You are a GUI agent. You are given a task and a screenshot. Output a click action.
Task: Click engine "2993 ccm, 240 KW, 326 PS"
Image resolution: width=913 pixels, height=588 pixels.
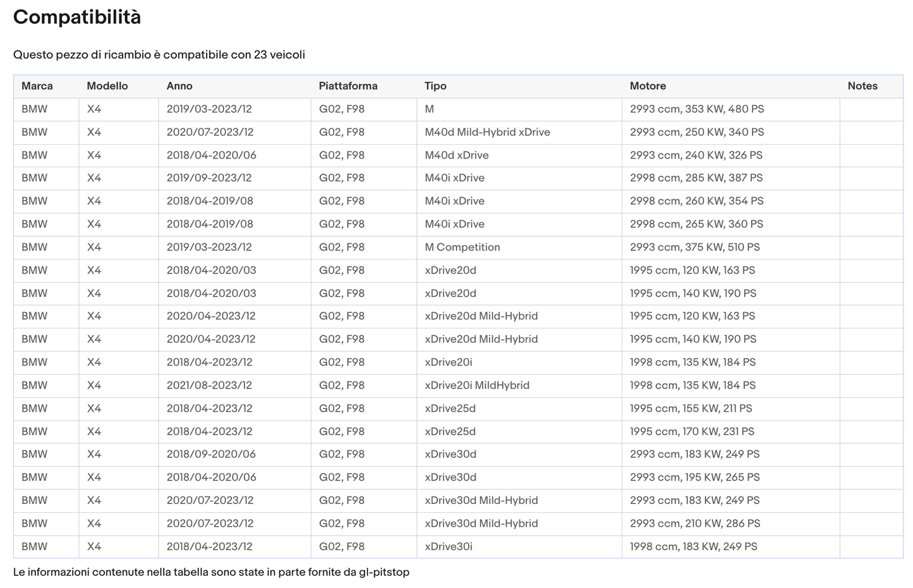[x=696, y=155]
